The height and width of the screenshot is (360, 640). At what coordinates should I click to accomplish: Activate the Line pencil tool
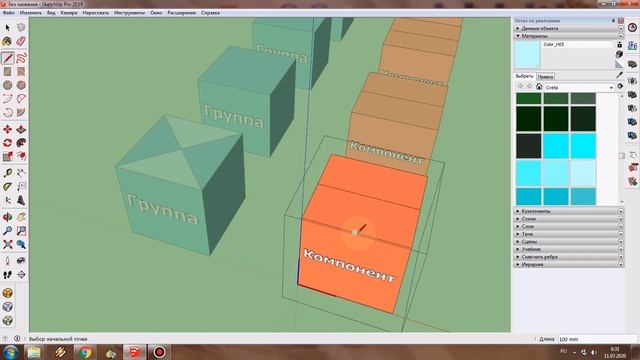tap(8, 58)
